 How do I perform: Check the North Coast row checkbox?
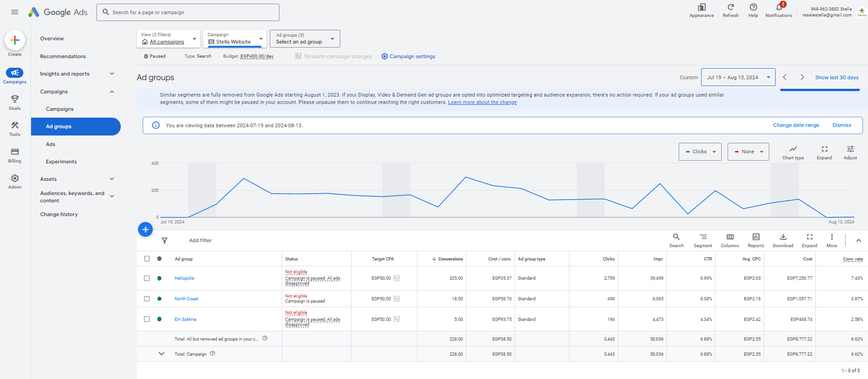point(147,298)
